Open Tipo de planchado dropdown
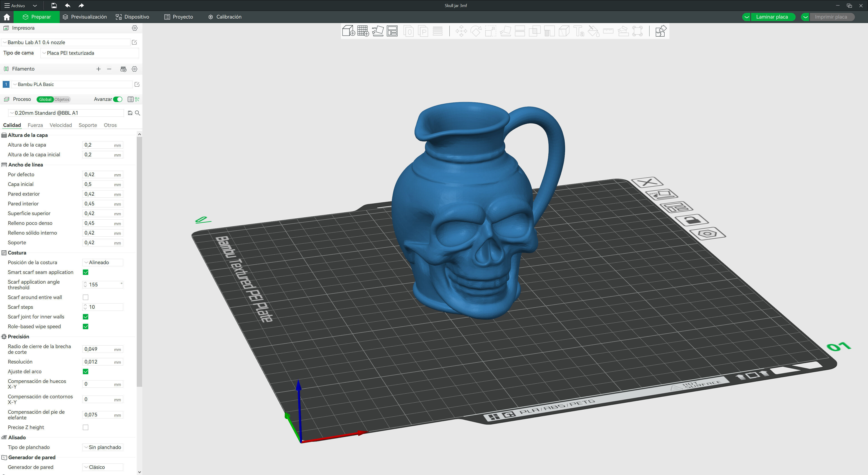This screenshot has width=868, height=475. pos(103,447)
